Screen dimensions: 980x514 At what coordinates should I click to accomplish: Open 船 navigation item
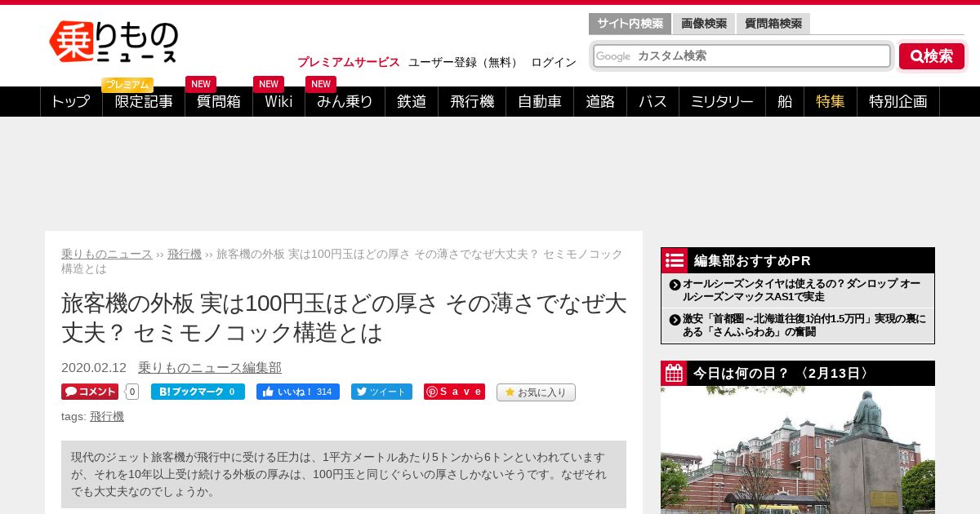[785, 102]
